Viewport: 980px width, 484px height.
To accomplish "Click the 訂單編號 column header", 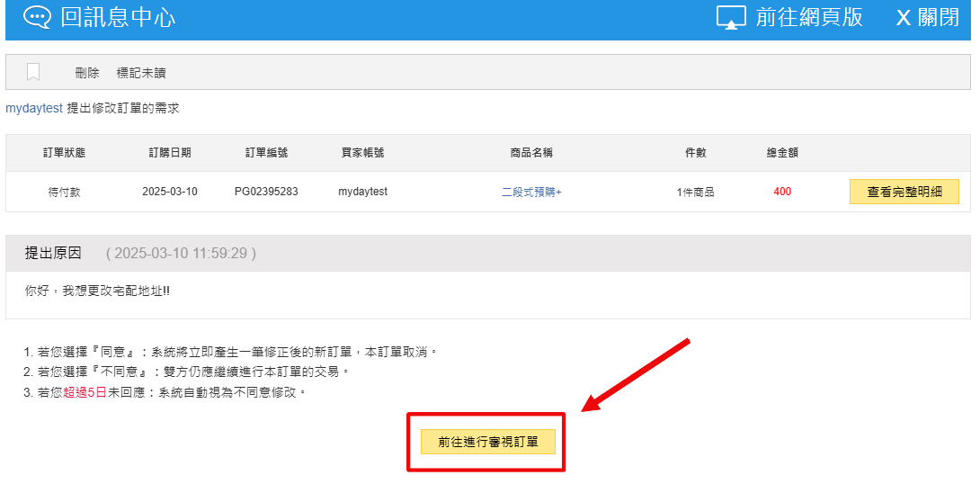I will pos(267,153).
